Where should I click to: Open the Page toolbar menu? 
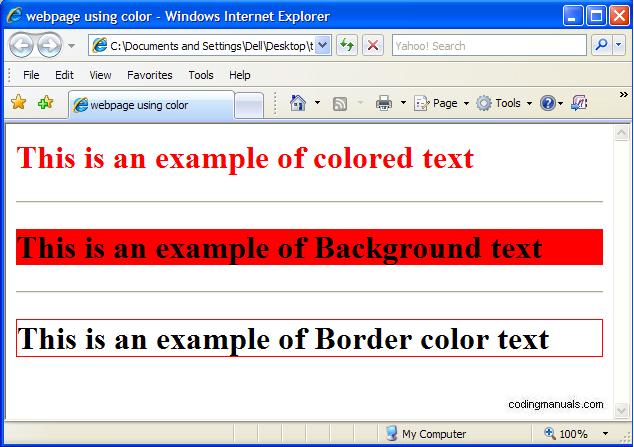point(441,103)
